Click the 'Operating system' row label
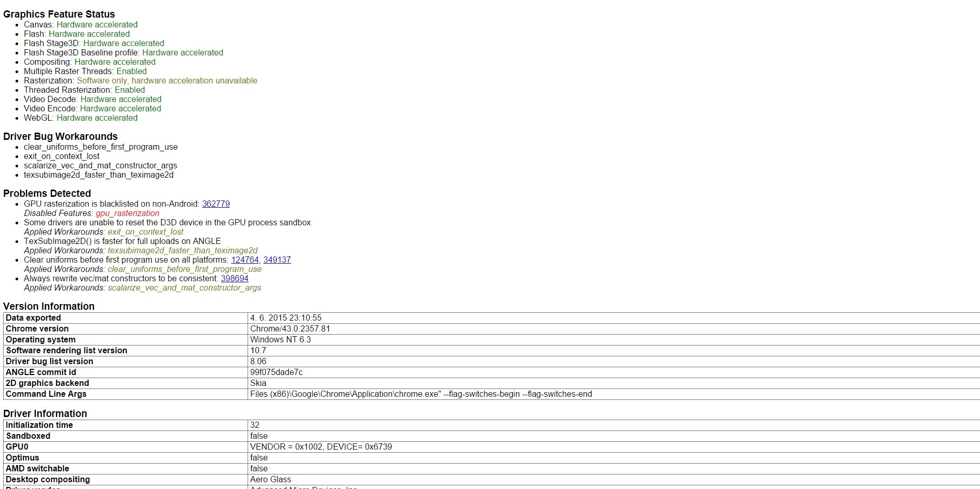Viewport: 980px width, 489px height. (x=40, y=340)
